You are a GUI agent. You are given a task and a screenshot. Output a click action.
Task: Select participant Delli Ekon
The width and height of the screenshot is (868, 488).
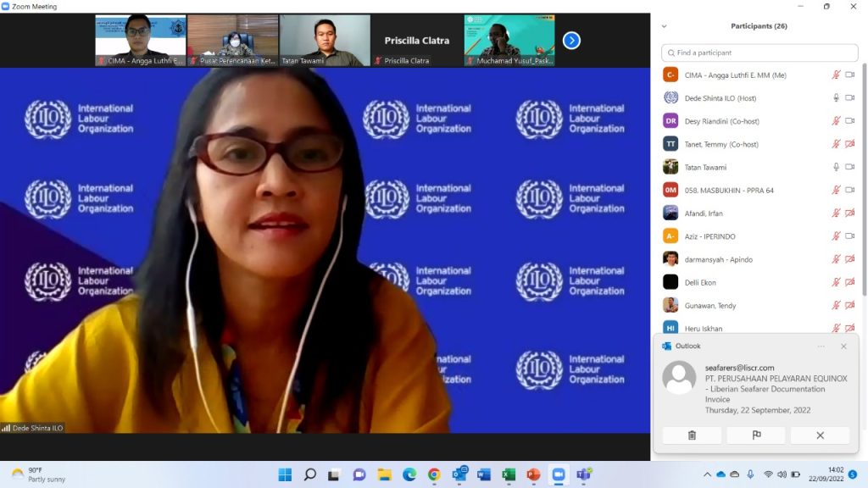(759, 282)
